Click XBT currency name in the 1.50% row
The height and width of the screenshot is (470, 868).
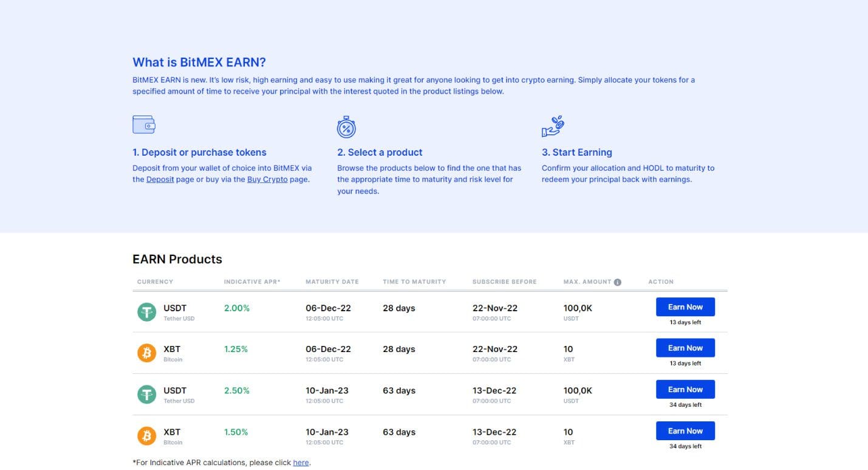click(x=172, y=432)
